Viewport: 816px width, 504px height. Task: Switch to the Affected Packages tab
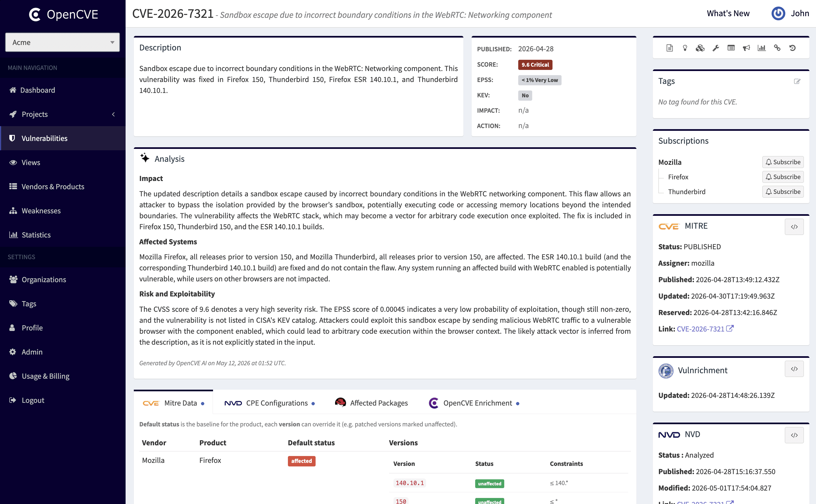pos(371,403)
